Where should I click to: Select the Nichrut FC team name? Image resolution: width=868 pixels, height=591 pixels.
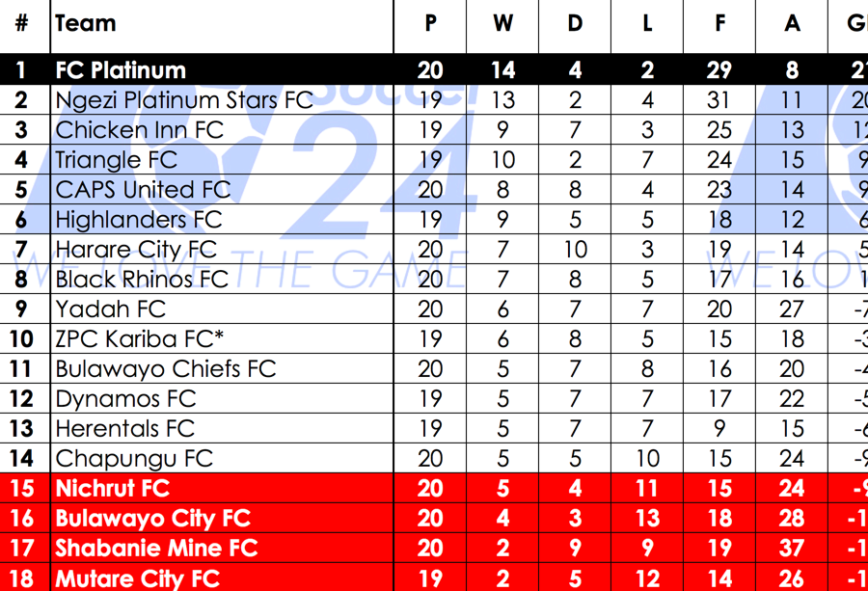tap(113, 489)
